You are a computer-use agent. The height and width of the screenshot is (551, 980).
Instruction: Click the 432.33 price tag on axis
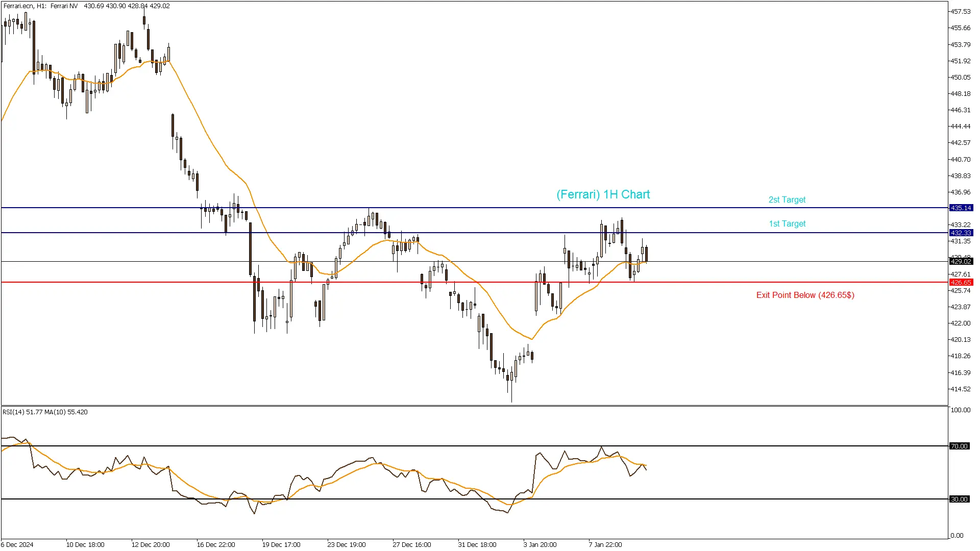coord(961,233)
